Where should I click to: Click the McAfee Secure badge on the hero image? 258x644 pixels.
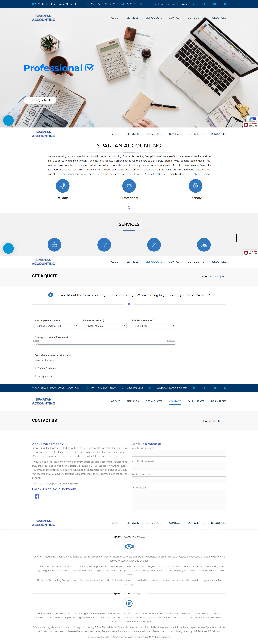[250, 125]
